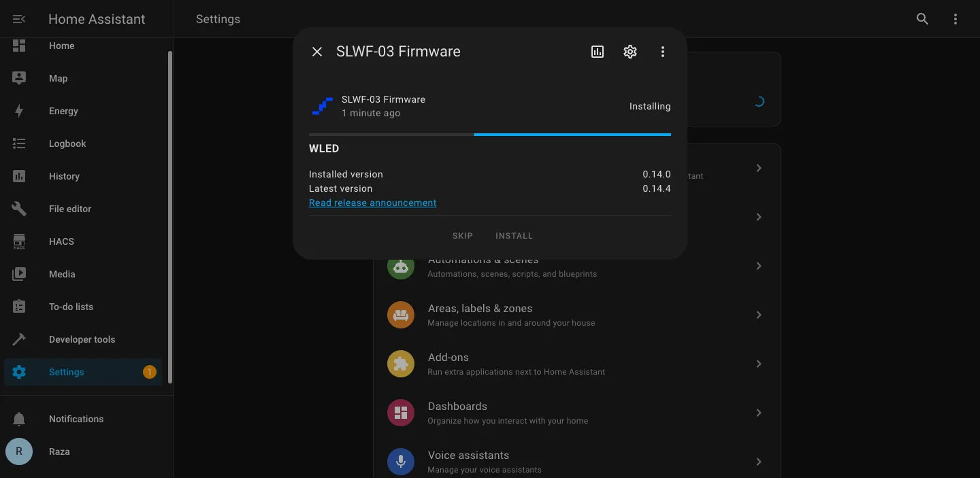Viewport: 980px width, 478px height.
Task: Expand Automations & scenes chevron
Action: [759, 266]
